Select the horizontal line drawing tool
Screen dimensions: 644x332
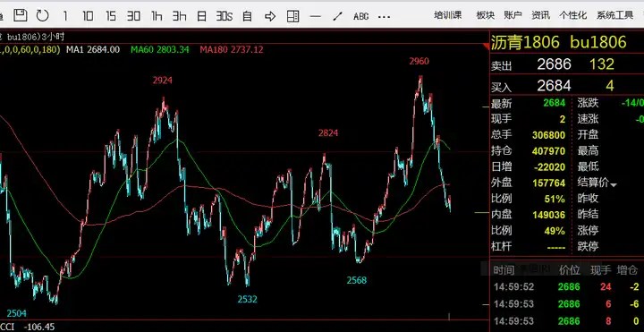coord(315,16)
